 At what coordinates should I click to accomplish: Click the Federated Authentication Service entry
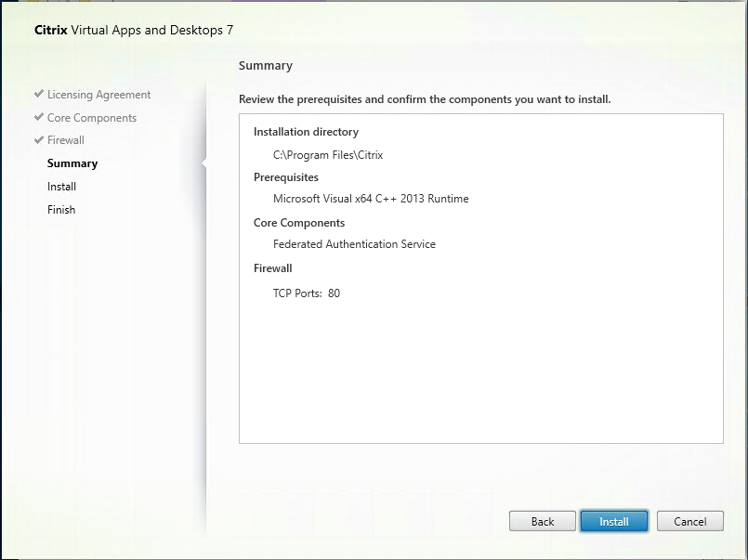354,244
